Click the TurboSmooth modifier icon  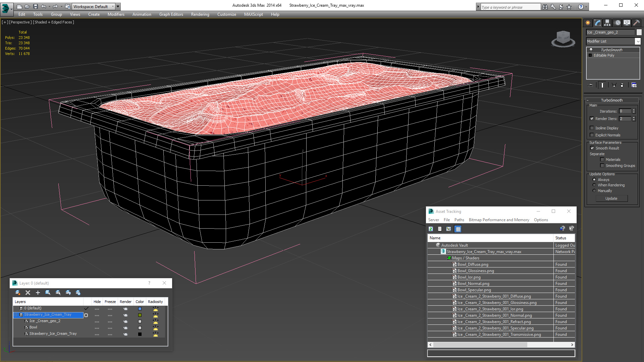point(592,50)
